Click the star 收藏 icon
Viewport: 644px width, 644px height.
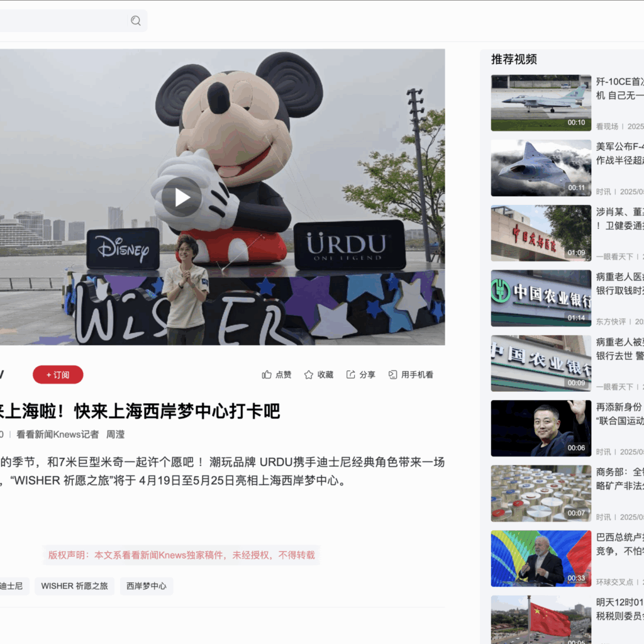[308, 375]
